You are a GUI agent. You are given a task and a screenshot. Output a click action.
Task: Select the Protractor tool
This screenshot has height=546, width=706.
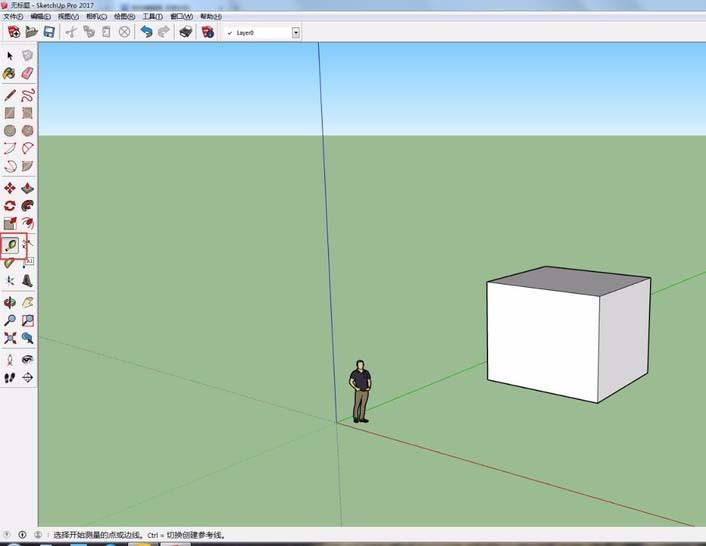tap(10, 263)
